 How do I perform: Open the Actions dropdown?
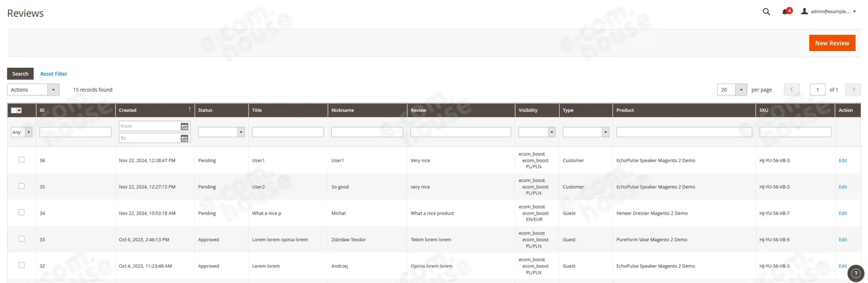pyautogui.click(x=33, y=89)
